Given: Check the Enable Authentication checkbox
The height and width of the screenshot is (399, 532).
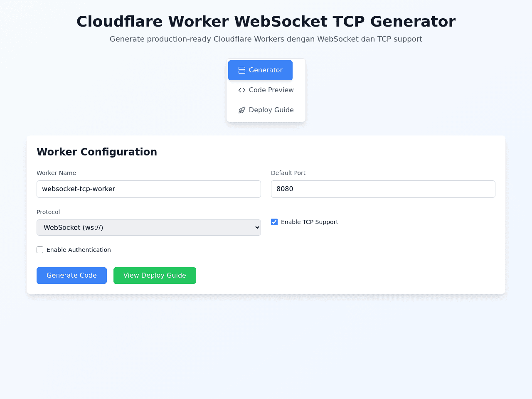Looking at the screenshot, I should point(40,250).
